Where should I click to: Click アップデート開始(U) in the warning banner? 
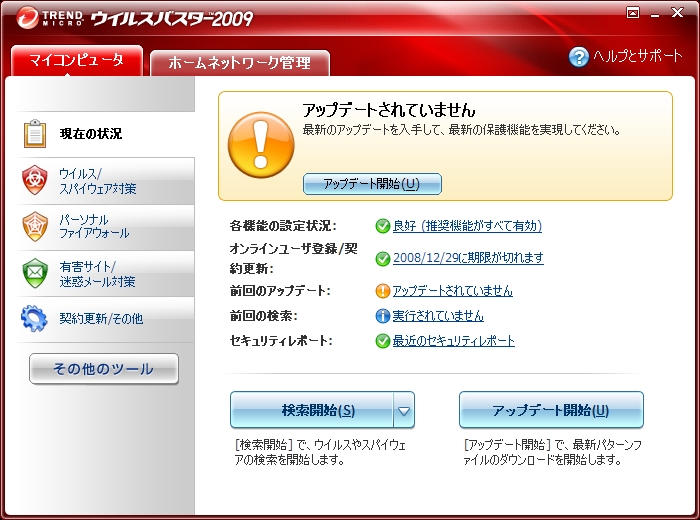click(x=372, y=184)
